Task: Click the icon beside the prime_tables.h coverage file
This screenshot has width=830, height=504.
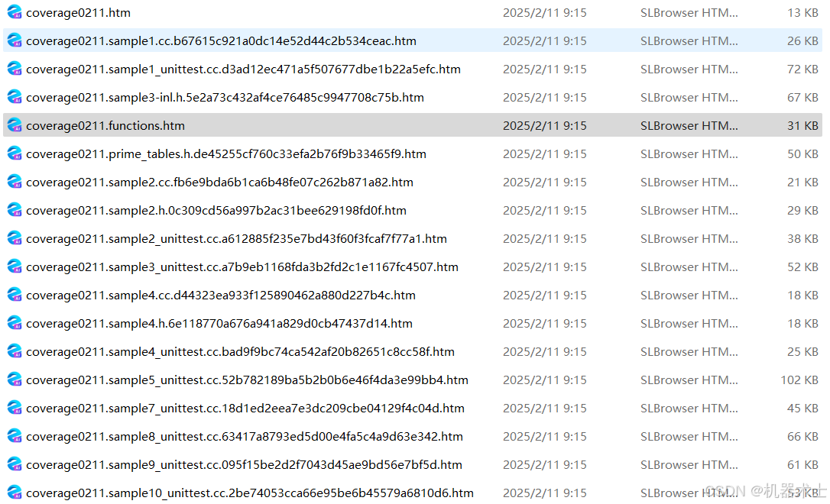Action: pyautogui.click(x=14, y=153)
